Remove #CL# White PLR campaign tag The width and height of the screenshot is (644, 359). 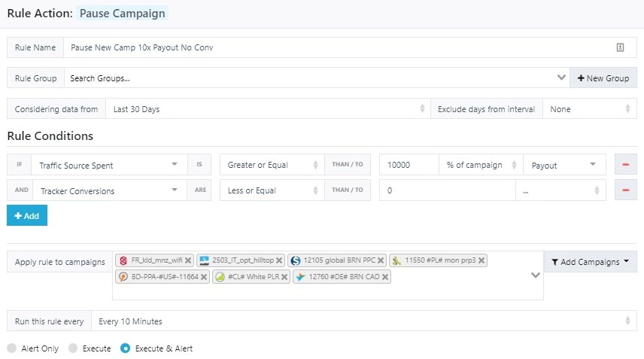[x=284, y=277]
